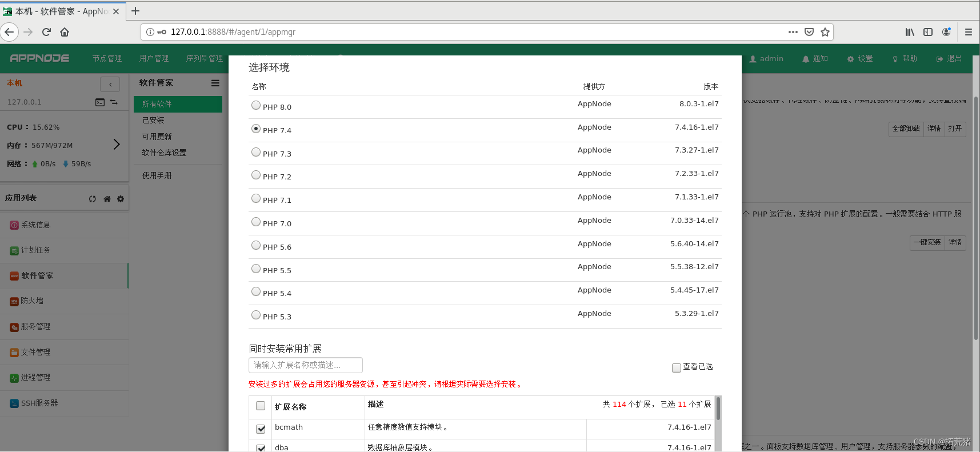Click the page vertical scrollbar

[x=976, y=218]
